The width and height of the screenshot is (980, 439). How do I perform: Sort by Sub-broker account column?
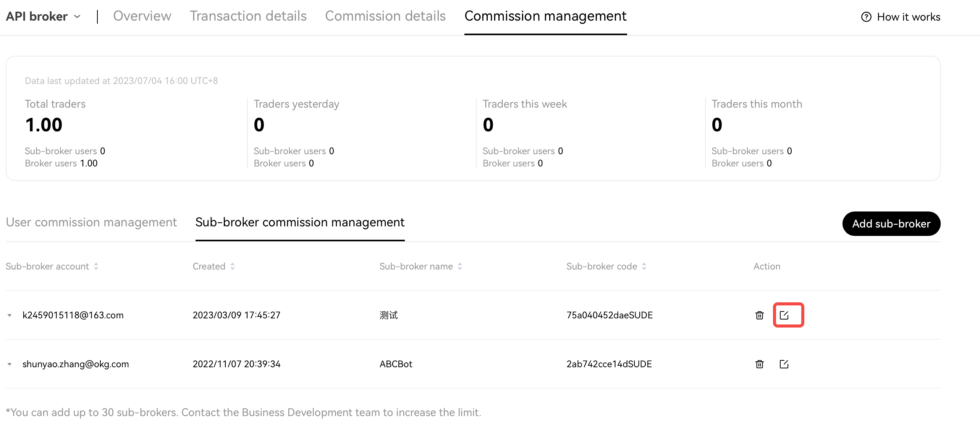tap(96, 266)
